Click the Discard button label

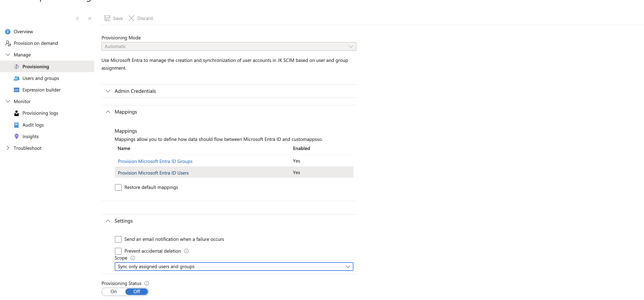coord(145,18)
